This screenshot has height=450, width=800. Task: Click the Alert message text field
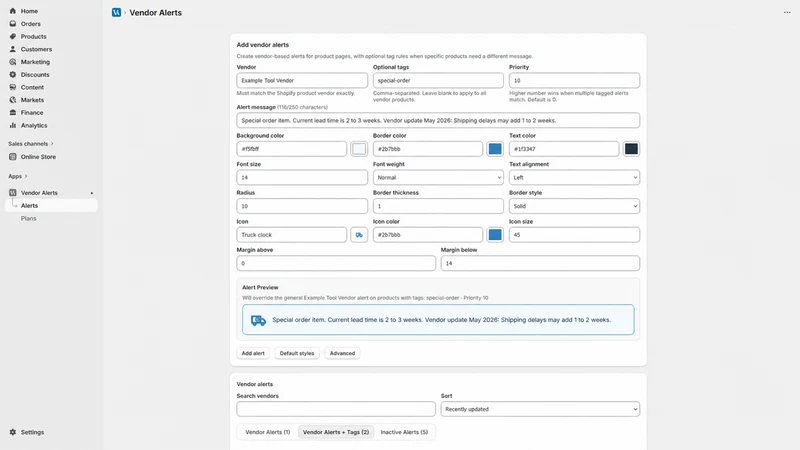coord(438,120)
